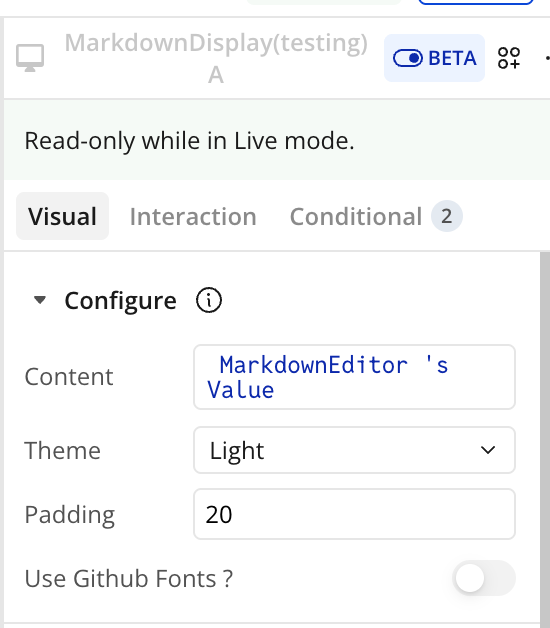The width and height of the screenshot is (550, 628).
Task: Click the chevron arrow in the Theme field
Action: click(x=488, y=450)
